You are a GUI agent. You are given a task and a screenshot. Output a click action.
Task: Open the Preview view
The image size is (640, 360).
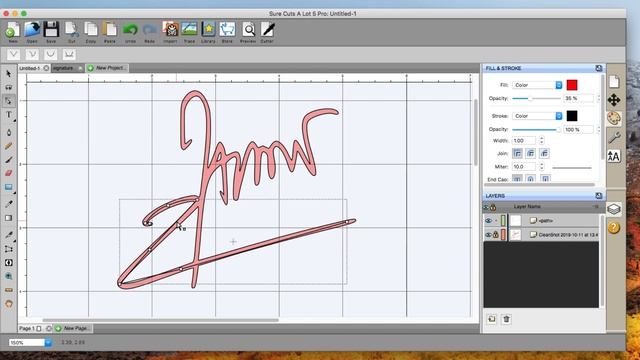tap(248, 31)
